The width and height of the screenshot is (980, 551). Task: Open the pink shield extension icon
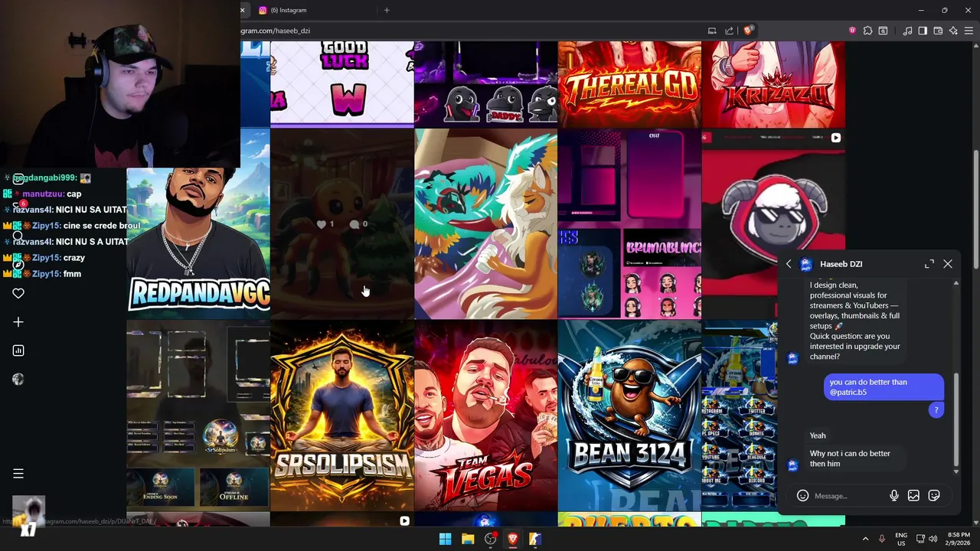tap(852, 31)
